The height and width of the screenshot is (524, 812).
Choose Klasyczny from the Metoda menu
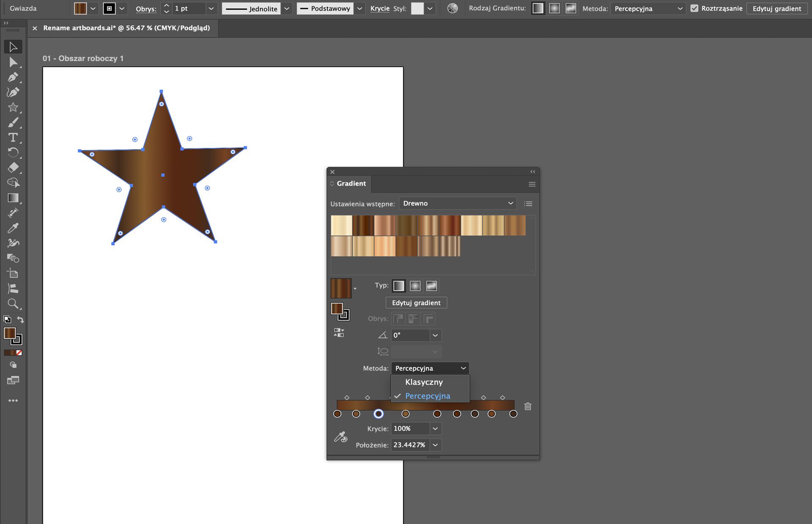[424, 382]
